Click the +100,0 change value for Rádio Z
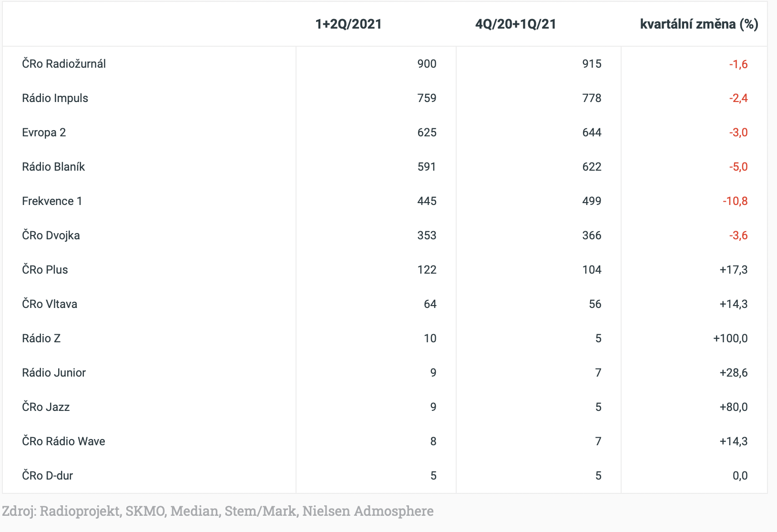This screenshot has height=532, width=777. tap(730, 338)
